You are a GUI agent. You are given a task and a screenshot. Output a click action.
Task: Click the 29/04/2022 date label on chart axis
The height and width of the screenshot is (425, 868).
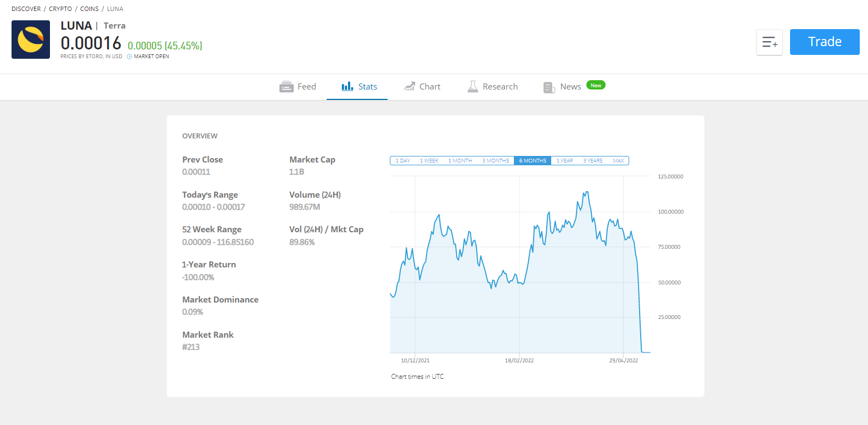coord(624,361)
